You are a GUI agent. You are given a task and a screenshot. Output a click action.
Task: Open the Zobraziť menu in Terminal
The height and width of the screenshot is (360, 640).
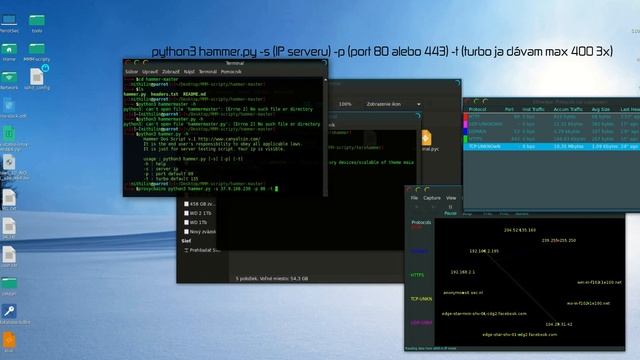(171, 72)
